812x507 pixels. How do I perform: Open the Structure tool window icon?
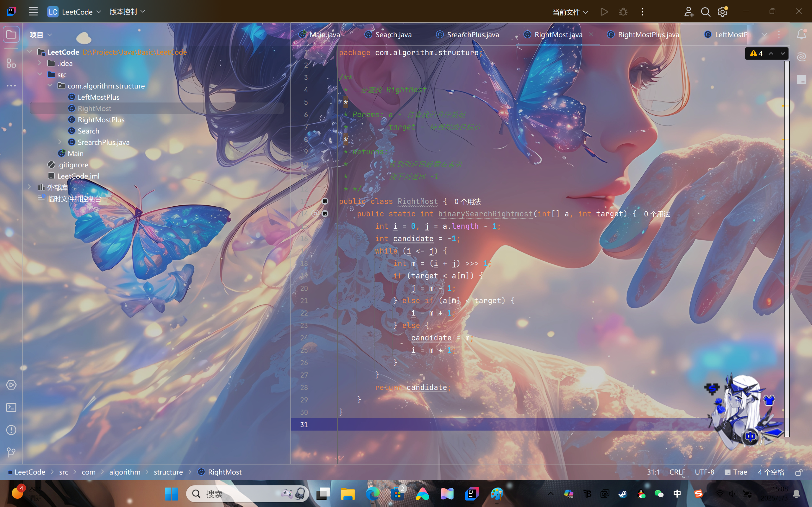point(11,63)
